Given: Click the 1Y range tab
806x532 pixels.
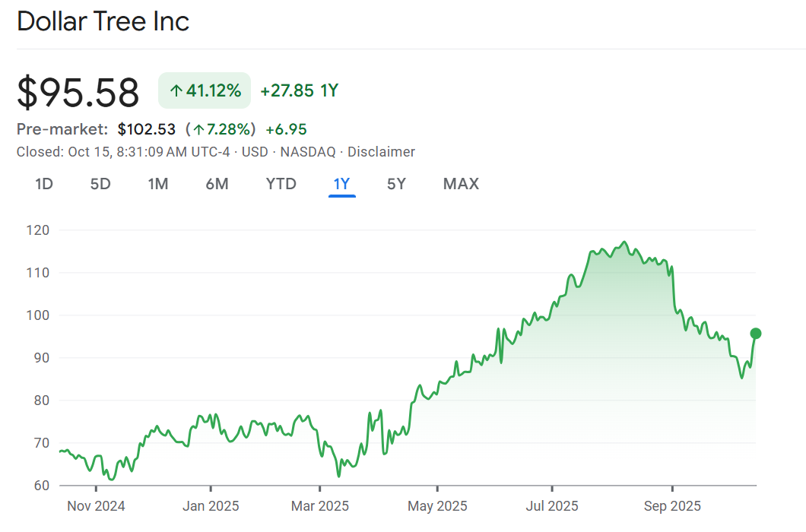Looking at the screenshot, I should 341,184.
